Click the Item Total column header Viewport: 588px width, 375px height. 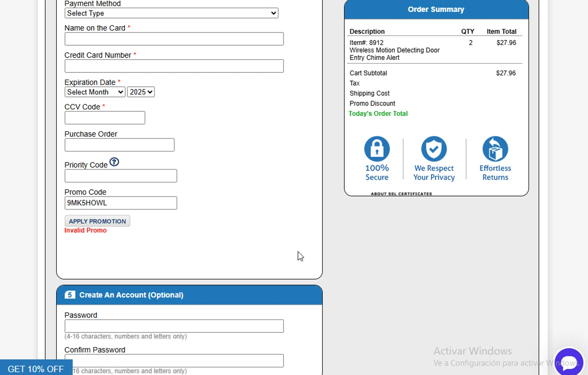[501, 31]
